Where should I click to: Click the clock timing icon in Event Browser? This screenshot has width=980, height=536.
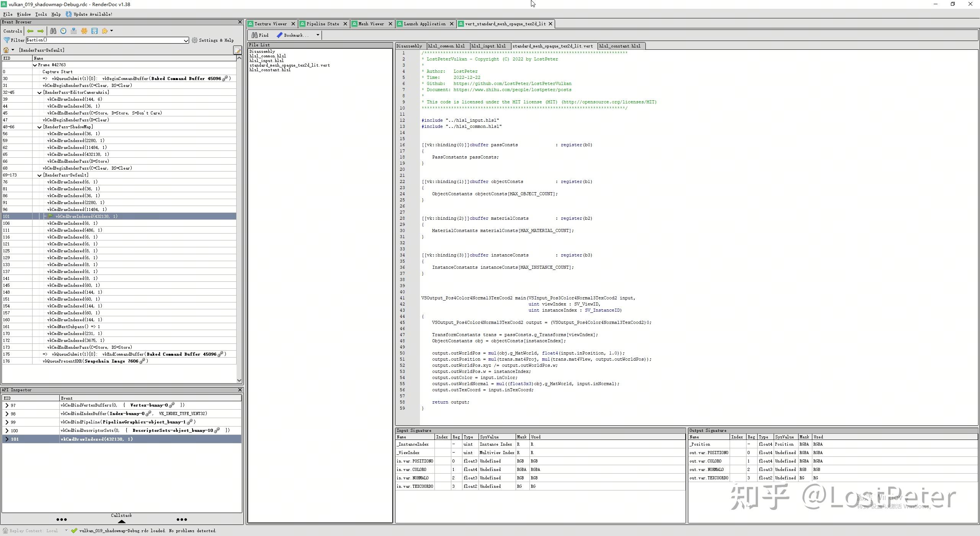[63, 31]
